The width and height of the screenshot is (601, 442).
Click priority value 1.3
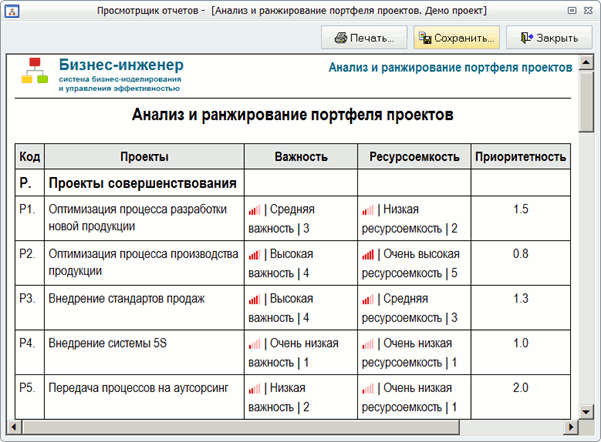coord(521,298)
